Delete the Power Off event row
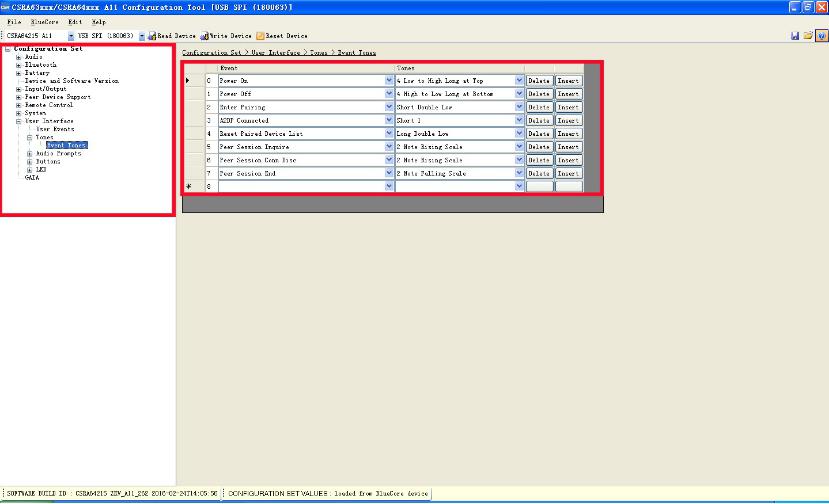The height and width of the screenshot is (504, 829). [539, 94]
